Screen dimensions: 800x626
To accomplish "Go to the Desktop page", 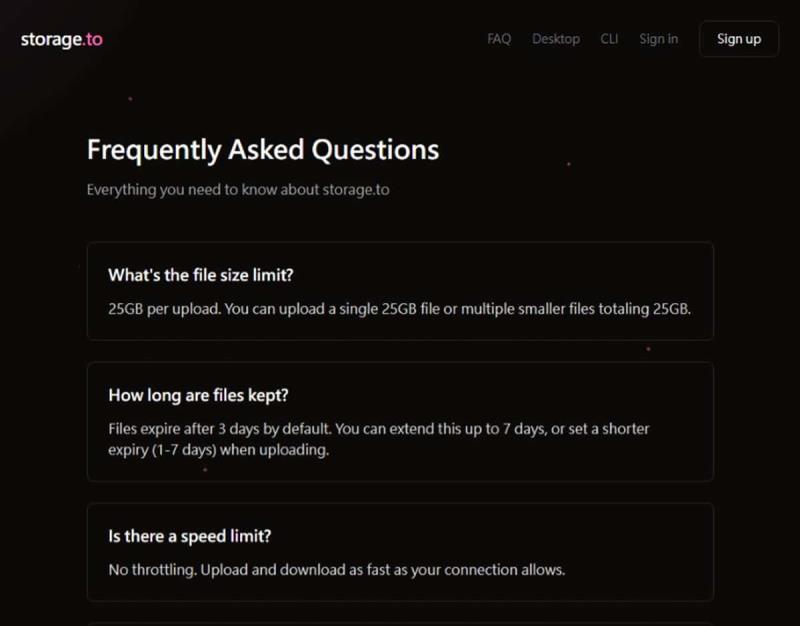I will [556, 39].
